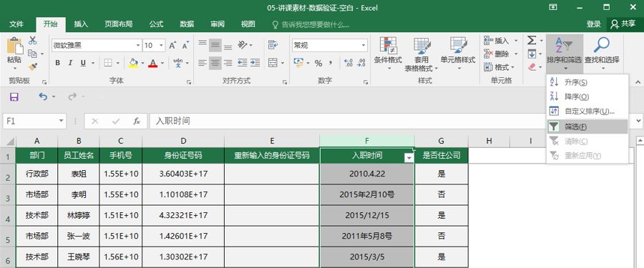
Task: Click the increase decimal places icon
Action: [x=348, y=63]
